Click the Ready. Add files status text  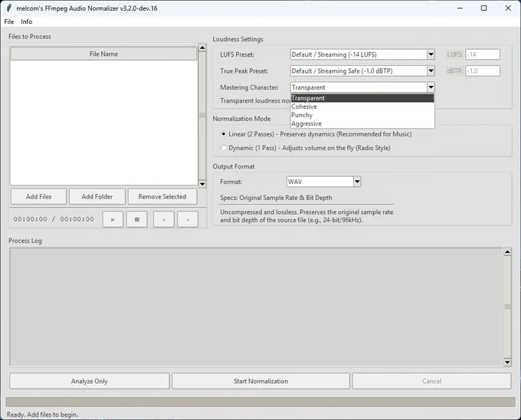pos(42,415)
